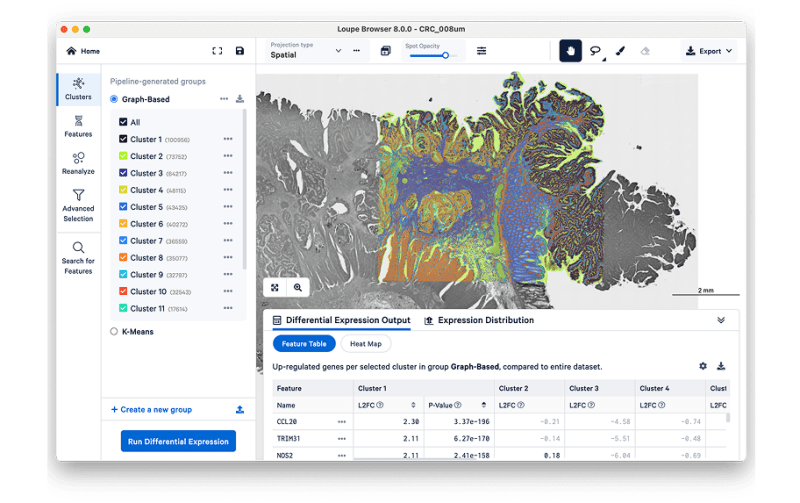This screenshot has height=503, width=800.
Task: Open the Reanalyze sidebar panel
Action: [78, 163]
